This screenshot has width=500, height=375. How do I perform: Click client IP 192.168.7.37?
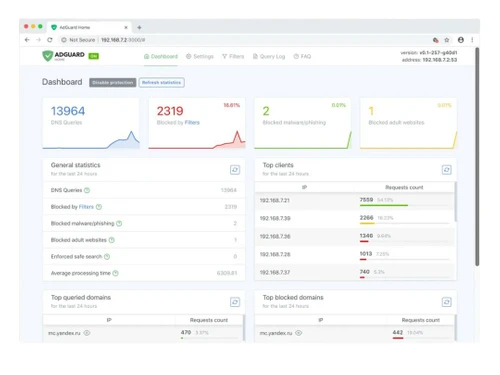[x=275, y=273]
